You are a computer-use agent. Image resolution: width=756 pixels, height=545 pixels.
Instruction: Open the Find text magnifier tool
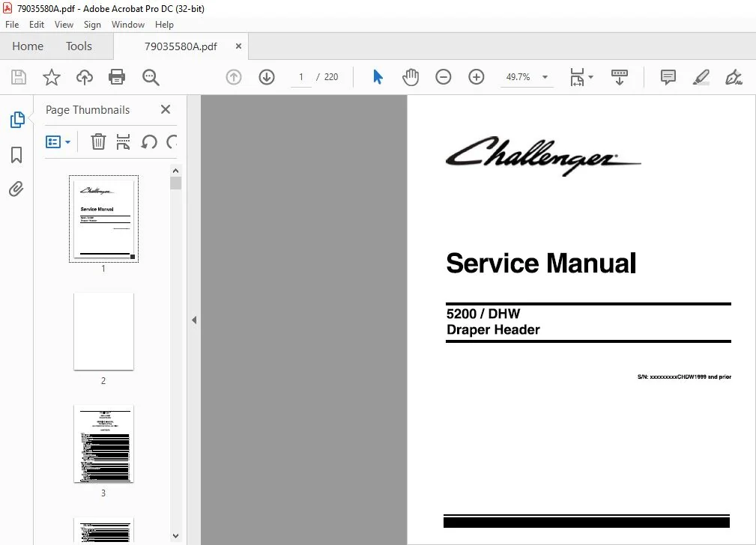(x=151, y=77)
